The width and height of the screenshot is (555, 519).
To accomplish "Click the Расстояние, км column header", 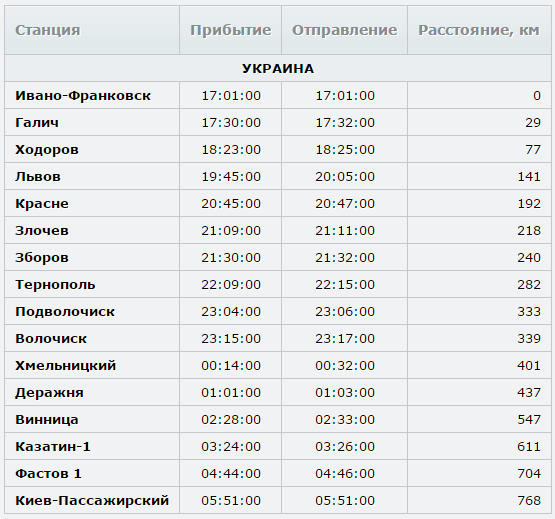I will [x=479, y=30].
